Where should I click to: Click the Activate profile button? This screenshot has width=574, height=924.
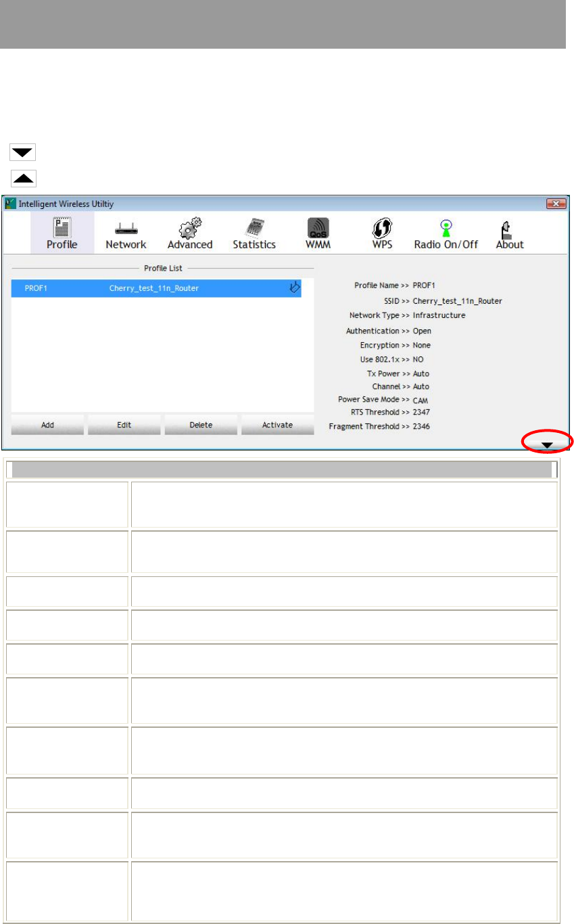pos(277,425)
